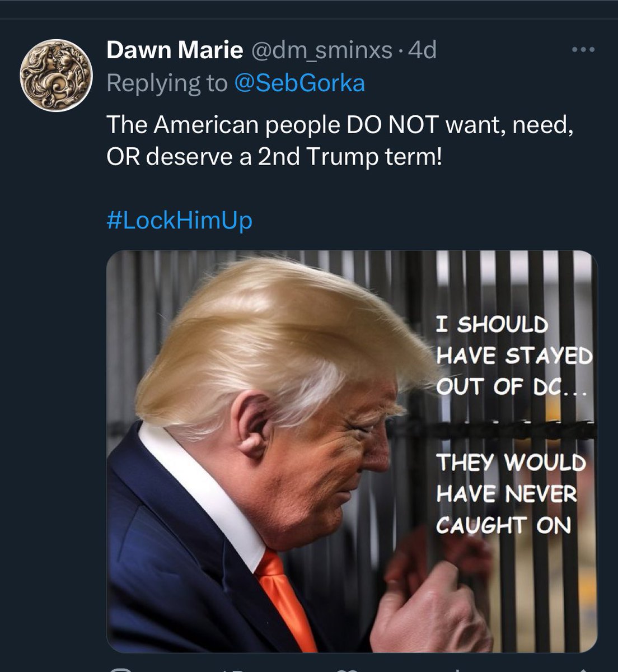Open the three-dot more options menu

584,50
